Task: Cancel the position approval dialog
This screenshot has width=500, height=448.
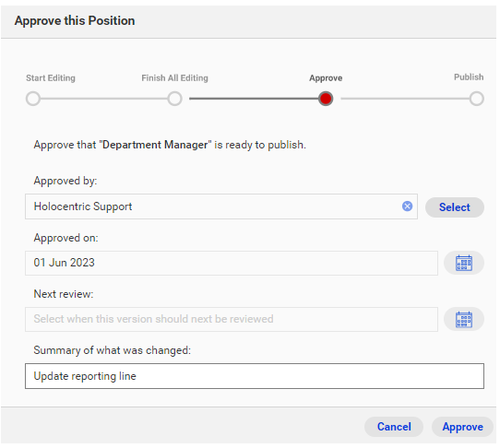Action: [394, 427]
